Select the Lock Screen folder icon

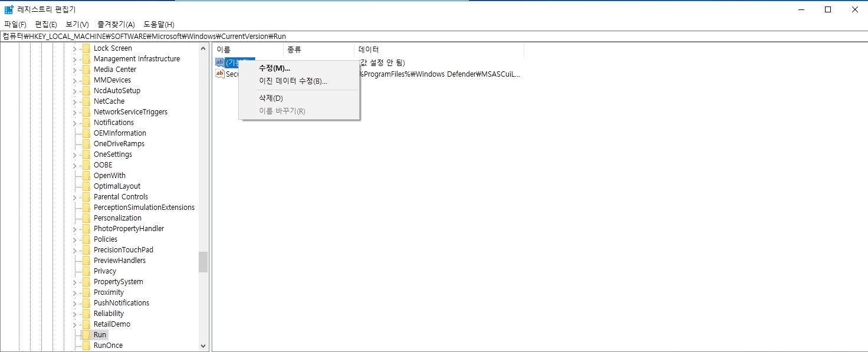coord(86,48)
